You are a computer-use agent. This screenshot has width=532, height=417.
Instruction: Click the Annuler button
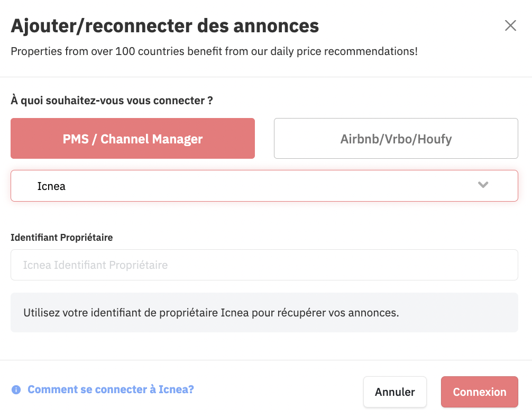click(395, 392)
